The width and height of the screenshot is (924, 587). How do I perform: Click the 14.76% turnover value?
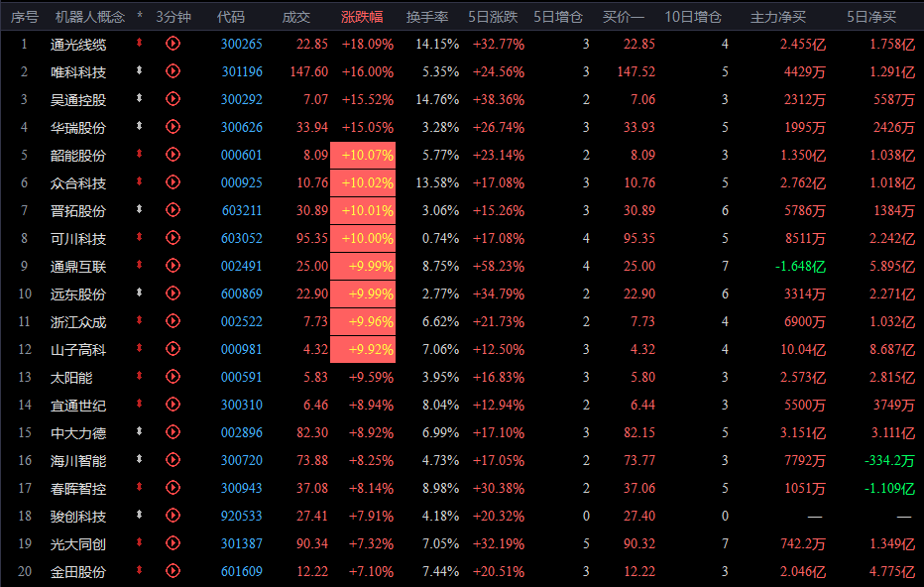[x=437, y=99]
